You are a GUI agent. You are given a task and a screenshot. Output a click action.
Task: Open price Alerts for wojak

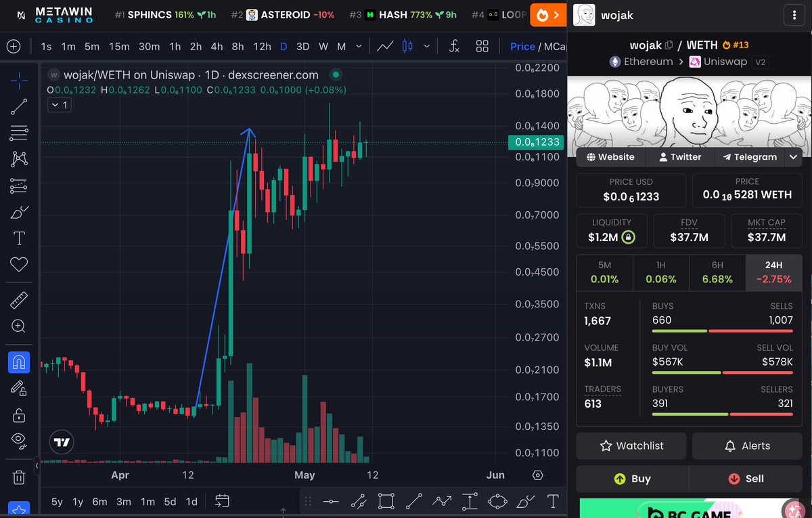(747, 446)
